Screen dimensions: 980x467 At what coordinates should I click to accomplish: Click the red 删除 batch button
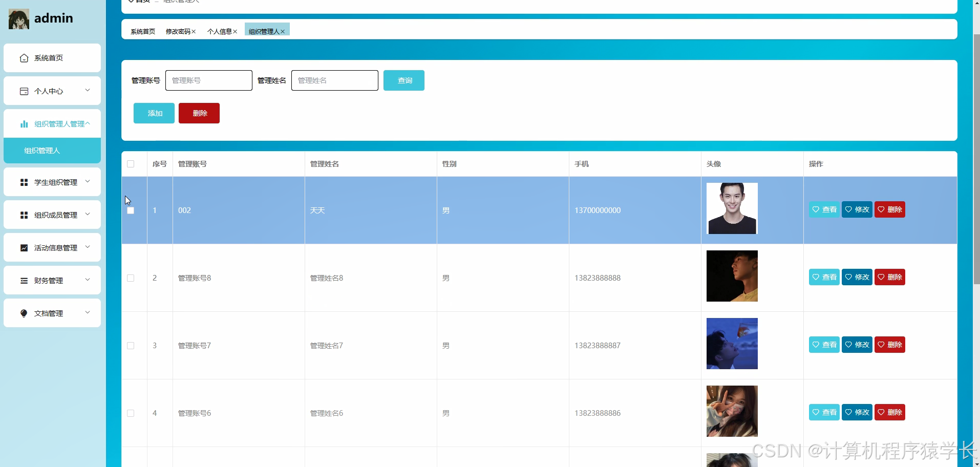coord(199,113)
